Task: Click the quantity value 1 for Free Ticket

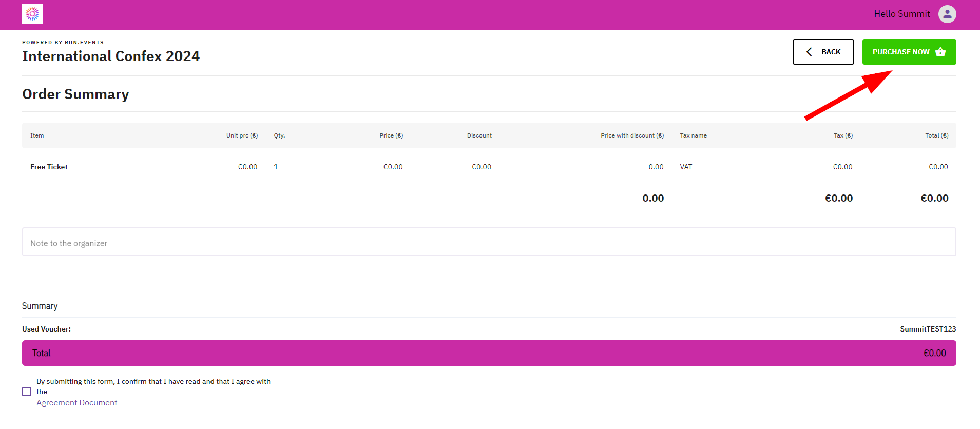Action: click(276, 167)
